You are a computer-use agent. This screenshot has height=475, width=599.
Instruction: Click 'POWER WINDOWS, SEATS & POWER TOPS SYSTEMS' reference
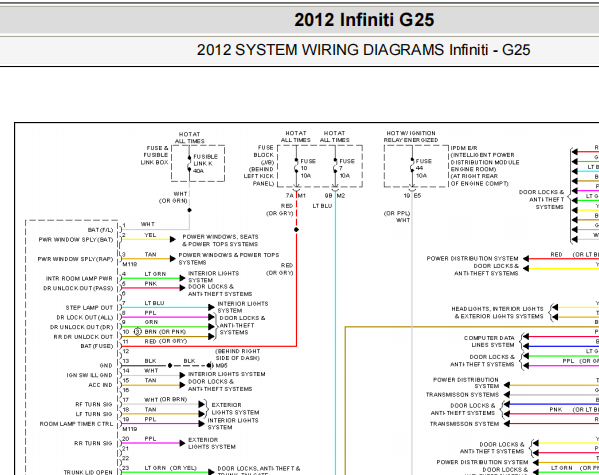click(220, 240)
